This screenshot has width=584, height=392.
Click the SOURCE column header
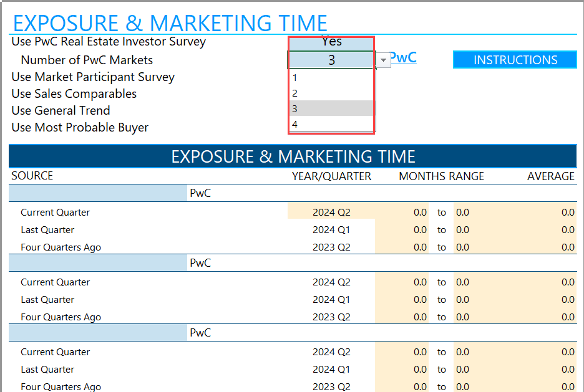[32, 176]
